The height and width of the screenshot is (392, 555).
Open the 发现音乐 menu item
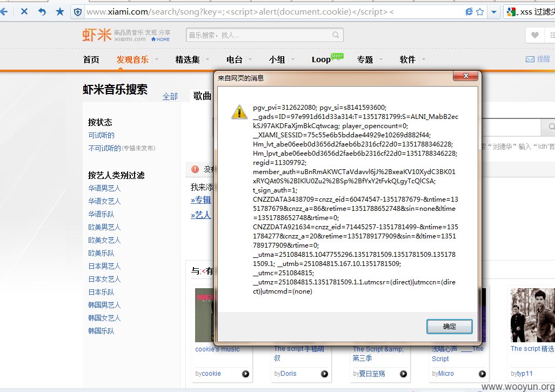(x=132, y=59)
